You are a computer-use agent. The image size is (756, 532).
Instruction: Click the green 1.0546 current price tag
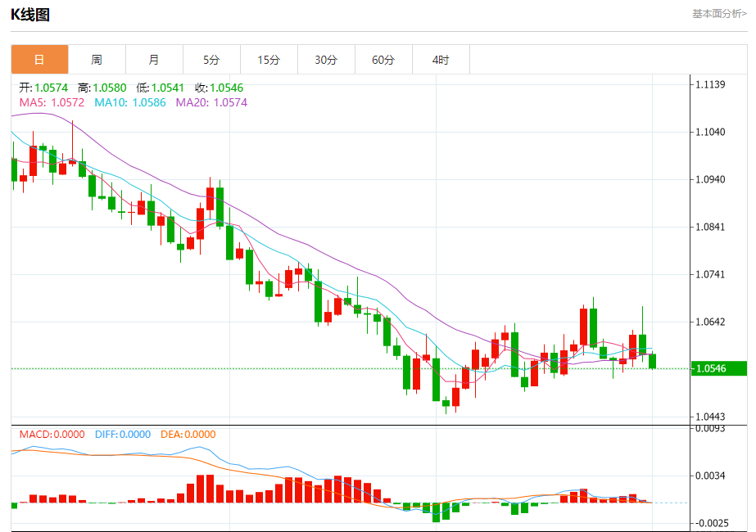[719, 368]
